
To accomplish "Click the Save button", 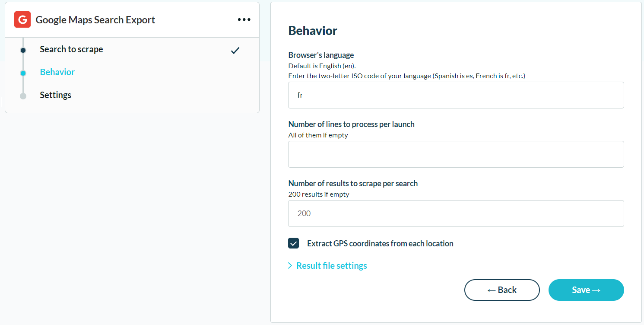I will point(586,290).
